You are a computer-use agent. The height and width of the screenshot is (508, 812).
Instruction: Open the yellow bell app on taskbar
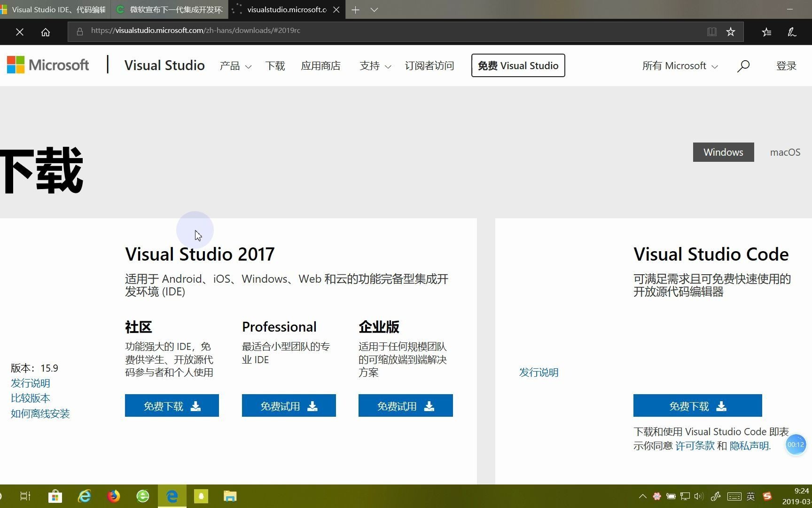pyautogui.click(x=201, y=496)
